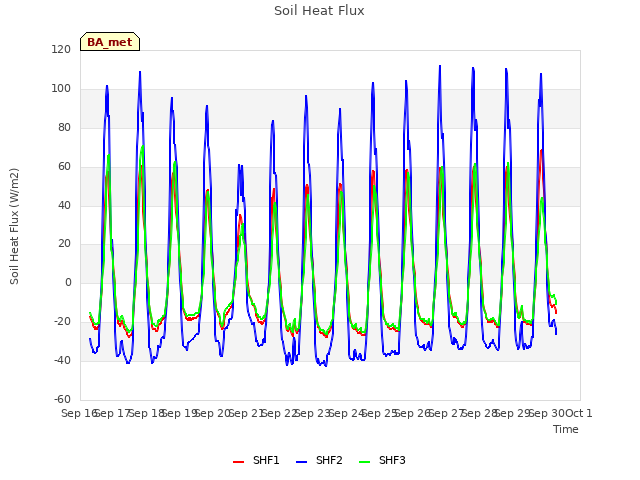Click the 40 y-axis tick label
Image resolution: width=640 pixels, height=480 pixels.
pos(64,205)
